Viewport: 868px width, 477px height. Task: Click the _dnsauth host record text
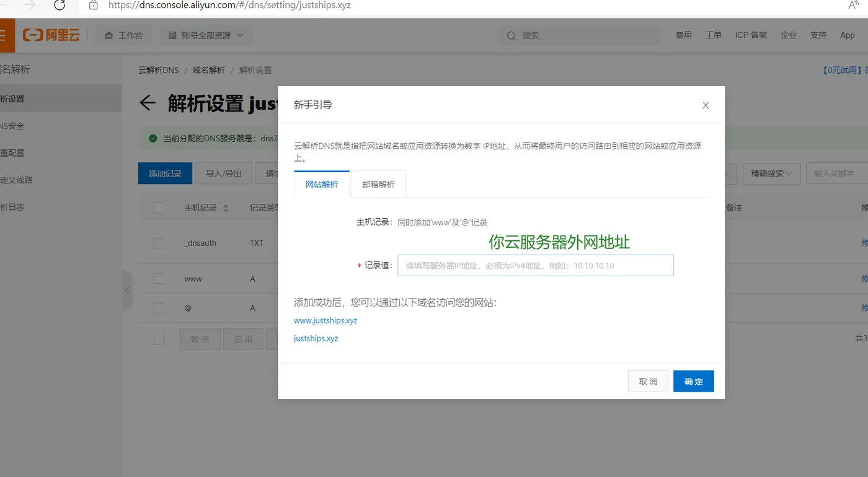pyautogui.click(x=200, y=243)
